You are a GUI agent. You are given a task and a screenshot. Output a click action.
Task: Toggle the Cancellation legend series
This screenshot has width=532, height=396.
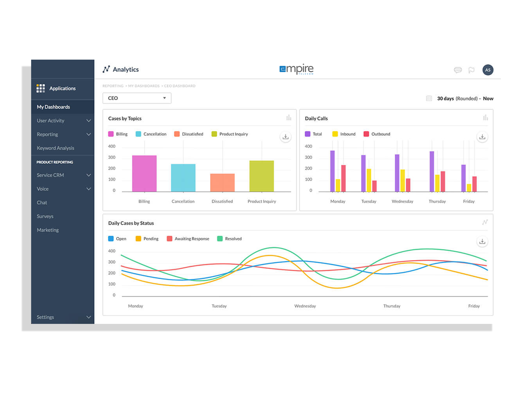pos(151,134)
